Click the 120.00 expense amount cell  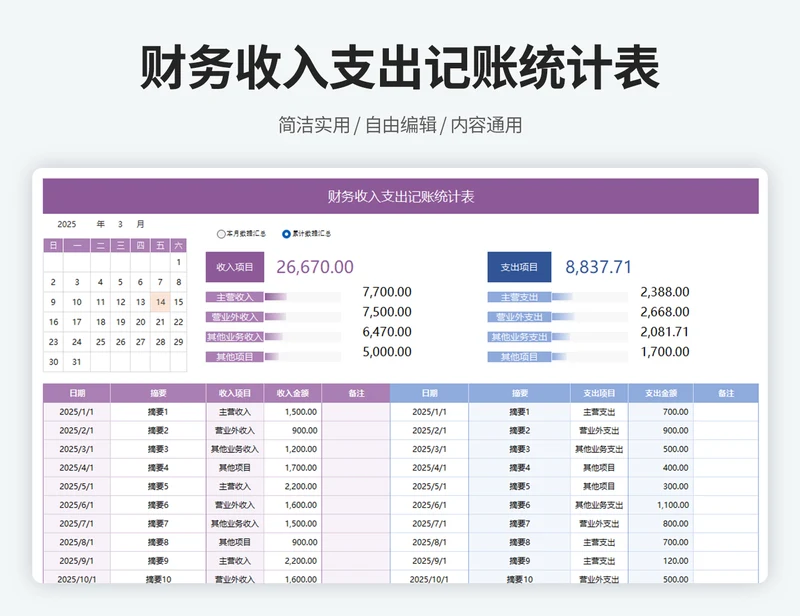(x=661, y=561)
